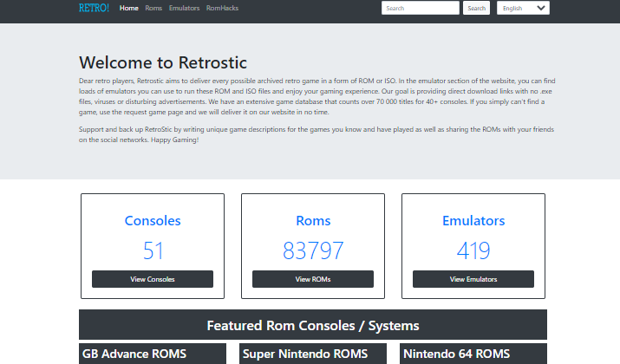Open the Roms nav menu item
Viewport: 620px width, 364px height.
(x=153, y=8)
